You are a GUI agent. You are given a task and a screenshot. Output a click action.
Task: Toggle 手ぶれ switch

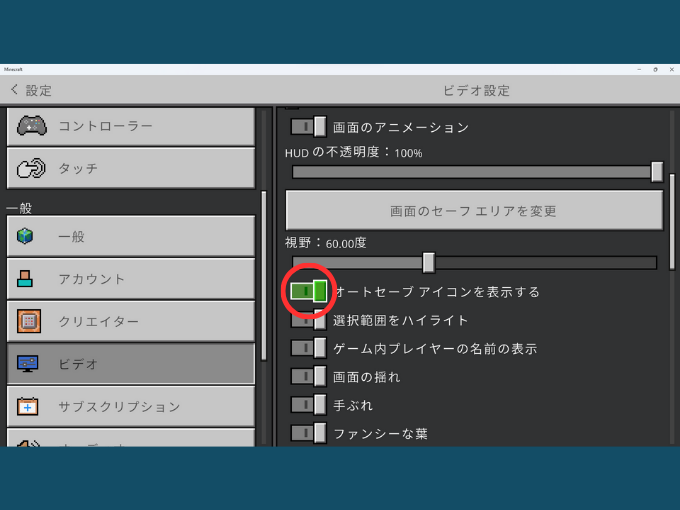click(308, 405)
